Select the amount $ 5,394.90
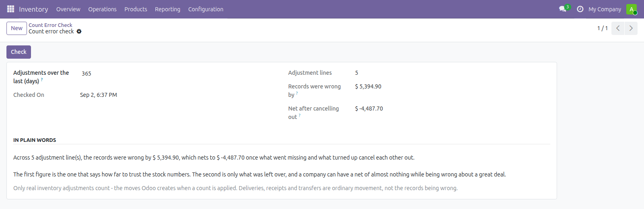This screenshot has height=209, width=644. click(x=368, y=86)
